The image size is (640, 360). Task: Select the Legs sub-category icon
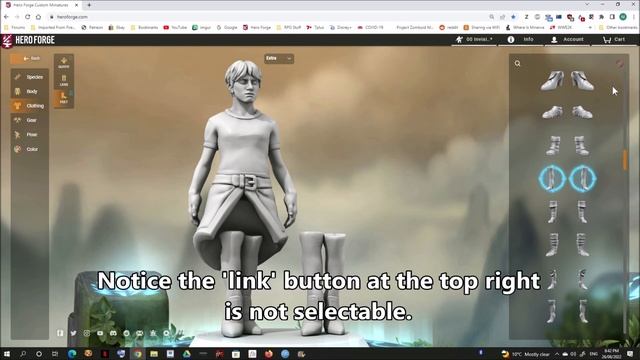[x=64, y=80]
